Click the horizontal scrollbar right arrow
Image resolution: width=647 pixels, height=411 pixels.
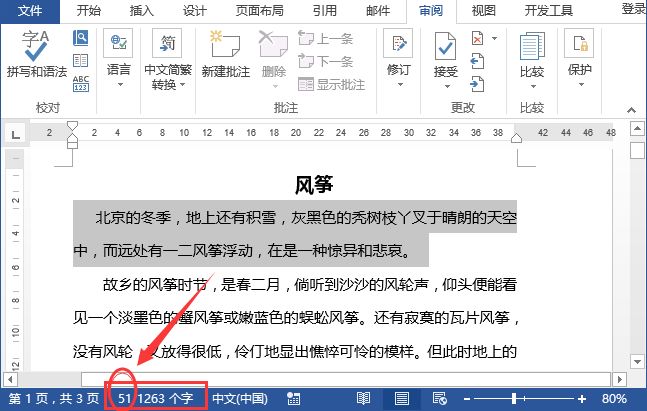[x=619, y=379]
